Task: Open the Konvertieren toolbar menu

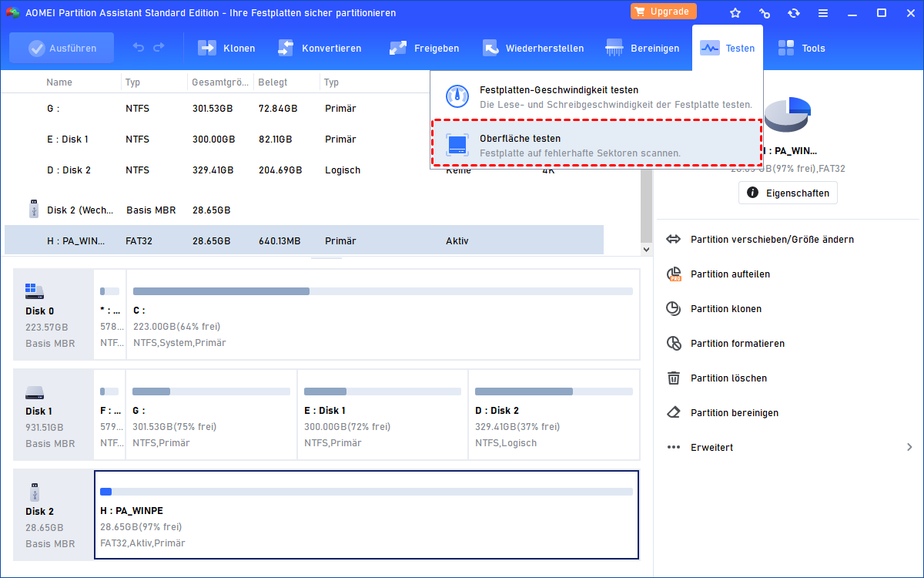Action: point(319,48)
